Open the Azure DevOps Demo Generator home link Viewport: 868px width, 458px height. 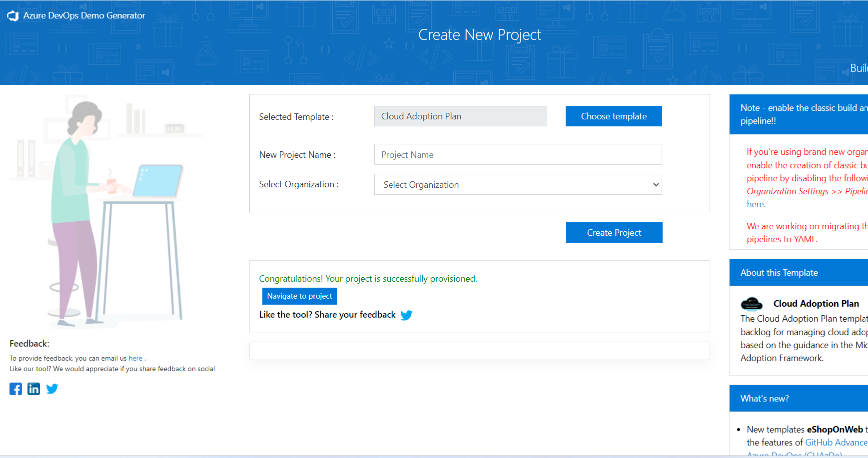click(x=84, y=15)
